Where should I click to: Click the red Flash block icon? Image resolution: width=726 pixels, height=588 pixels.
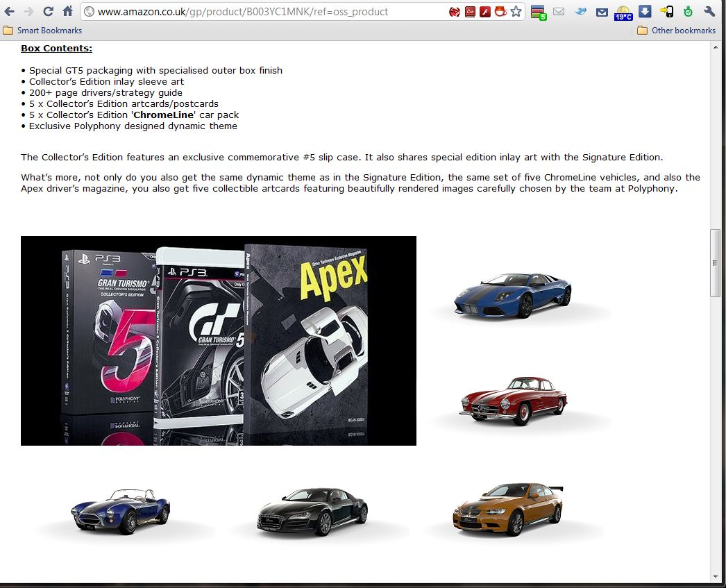(484, 12)
